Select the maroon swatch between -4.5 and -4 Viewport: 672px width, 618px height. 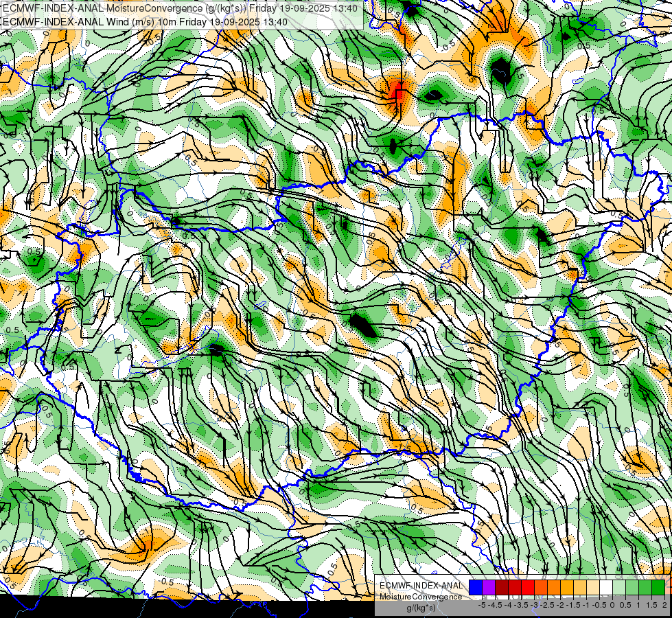502,587
